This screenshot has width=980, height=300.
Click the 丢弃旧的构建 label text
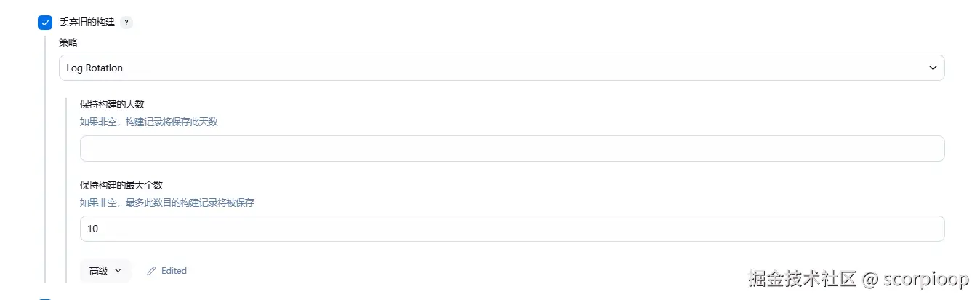pyautogui.click(x=87, y=23)
